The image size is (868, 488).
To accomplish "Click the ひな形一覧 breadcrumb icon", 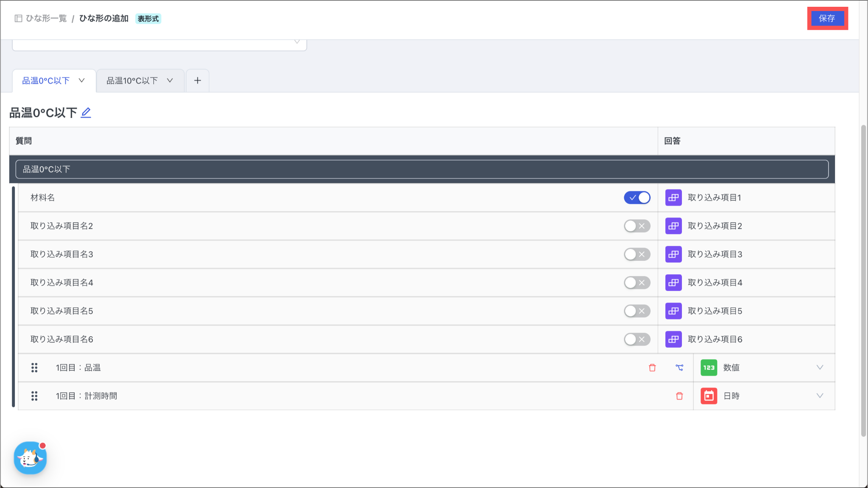I will click(18, 18).
